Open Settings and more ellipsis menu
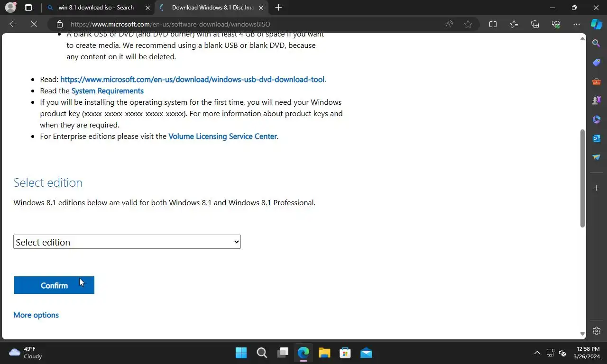This screenshot has height=364, width=607. tap(577, 24)
